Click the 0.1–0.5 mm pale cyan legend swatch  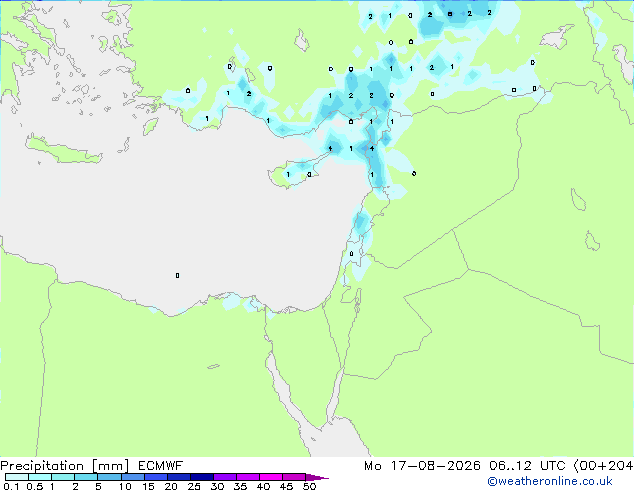click(x=17, y=477)
